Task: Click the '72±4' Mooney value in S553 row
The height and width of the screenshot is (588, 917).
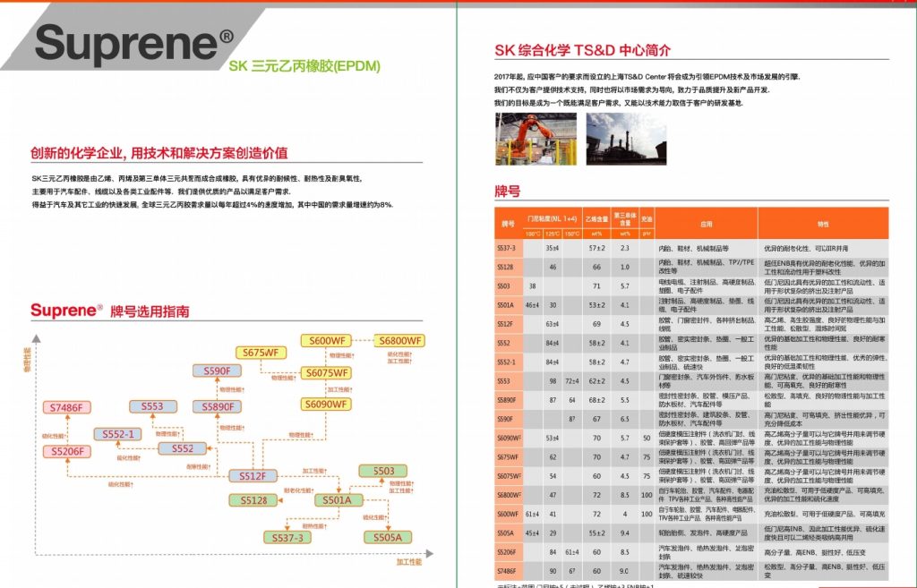Action: (x=572, y=381)
